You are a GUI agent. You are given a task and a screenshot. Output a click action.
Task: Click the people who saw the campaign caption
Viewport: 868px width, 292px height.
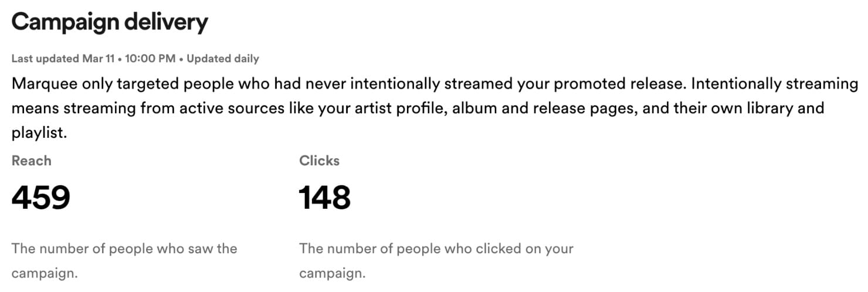(124, 249)
